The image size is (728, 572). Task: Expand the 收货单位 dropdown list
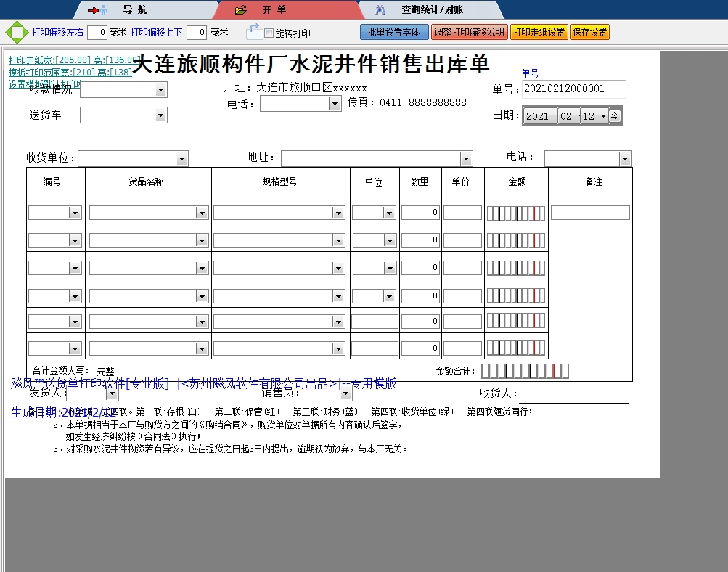coord(181,158)
